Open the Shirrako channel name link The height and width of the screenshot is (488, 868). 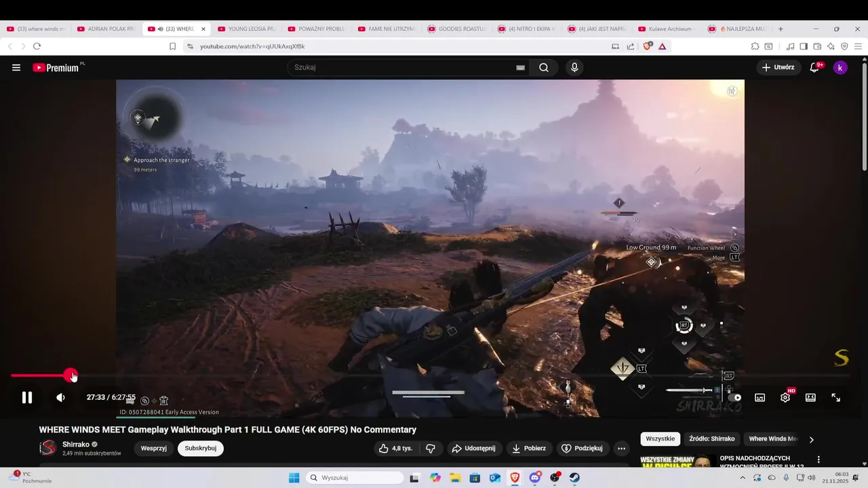tap(76, 444)
